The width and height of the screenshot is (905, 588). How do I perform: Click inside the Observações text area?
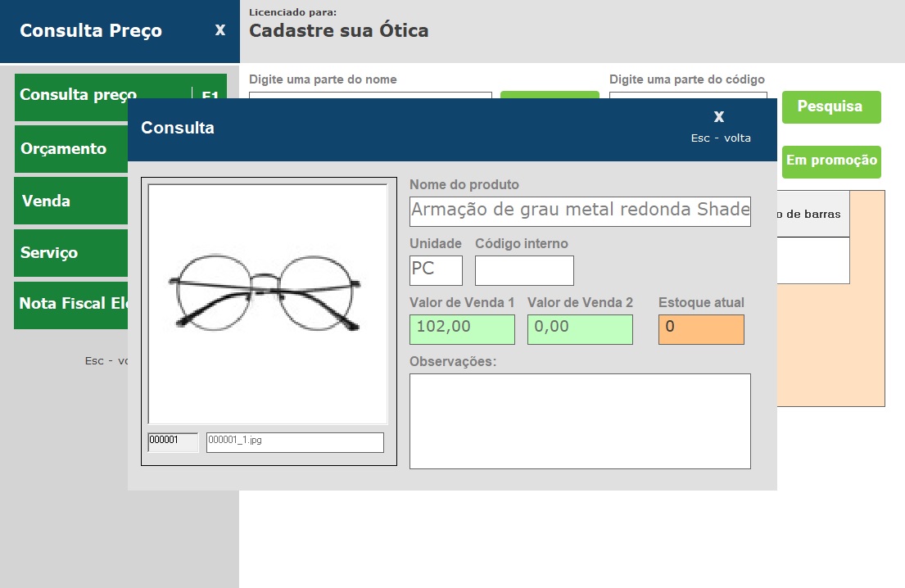(x=580, y=421)
